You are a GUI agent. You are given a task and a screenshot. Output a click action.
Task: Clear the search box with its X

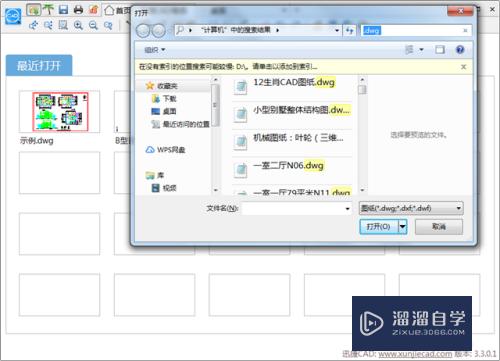coord(465,31)
